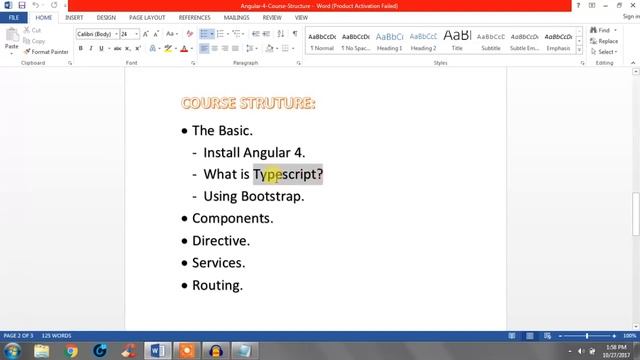Click the Paste clipboard icon

[11, 36]
